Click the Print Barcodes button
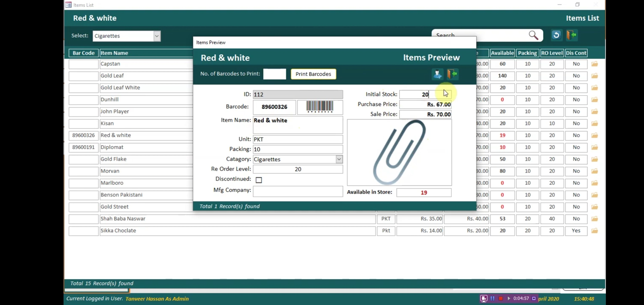The width and height of the screenshot is (644, 305). [313, 74]
